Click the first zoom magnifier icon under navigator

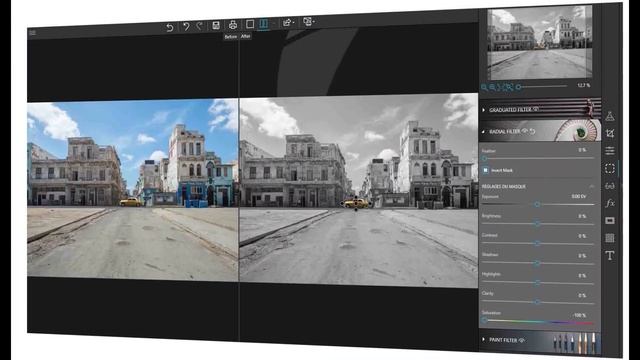click(484, 87)
